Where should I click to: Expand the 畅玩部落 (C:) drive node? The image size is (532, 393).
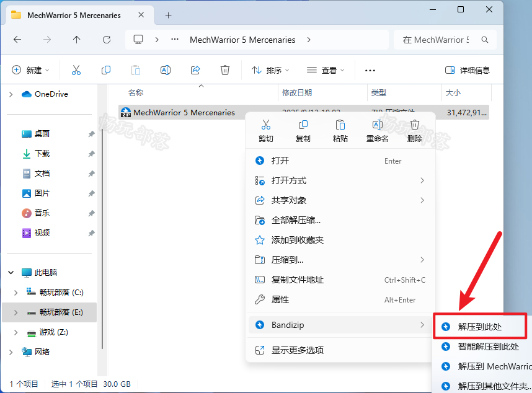click(x=16, y=293)
